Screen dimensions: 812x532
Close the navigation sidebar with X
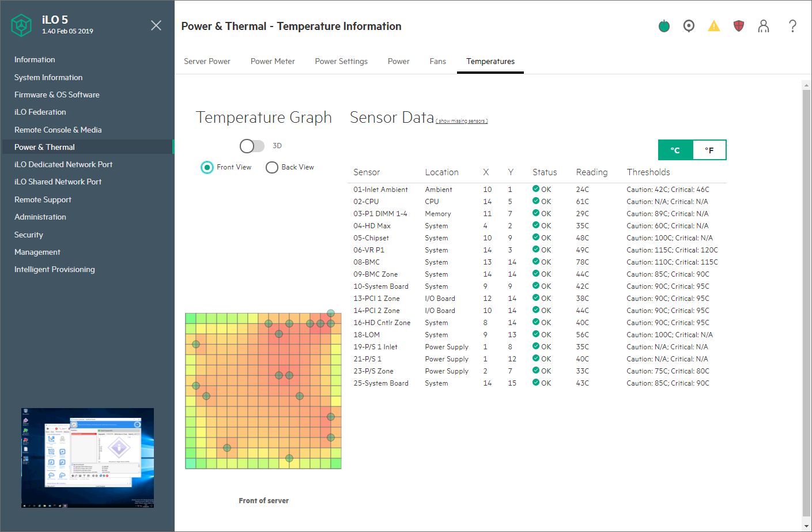coord(156,25)
